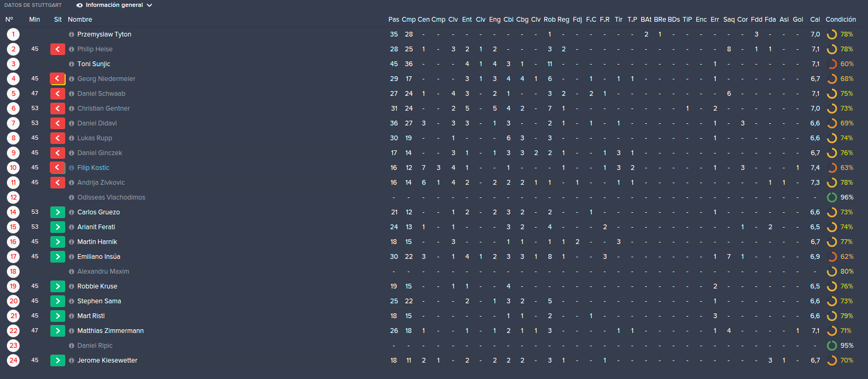Click the shirt number 10 badge
This screenshot has width=868, height=379.
[x=13, y=168]
